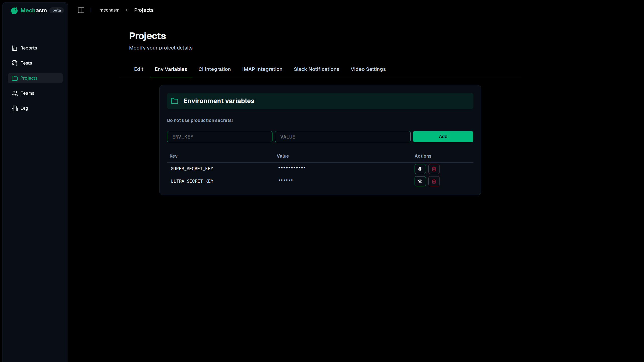Open Tests from the sidebar icon

(x=15, y=63)
